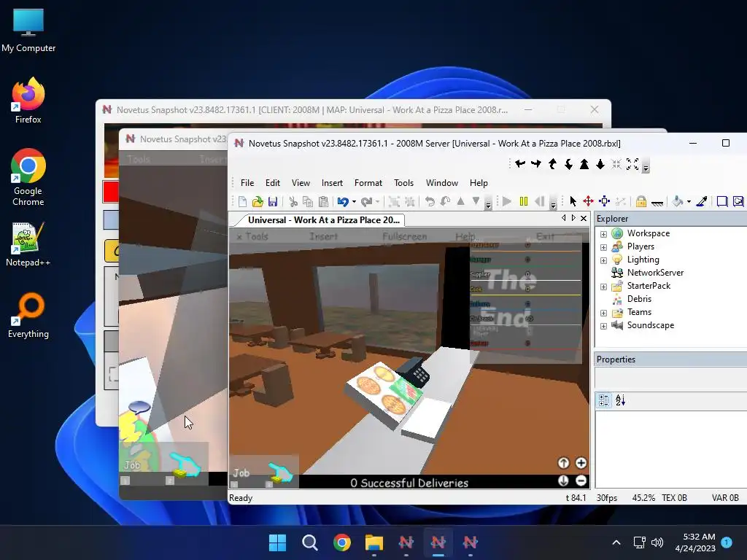Viewport: 747px width, 560px height.
Task: Undo the last action with the blue arrow
Action: point(343,202)
